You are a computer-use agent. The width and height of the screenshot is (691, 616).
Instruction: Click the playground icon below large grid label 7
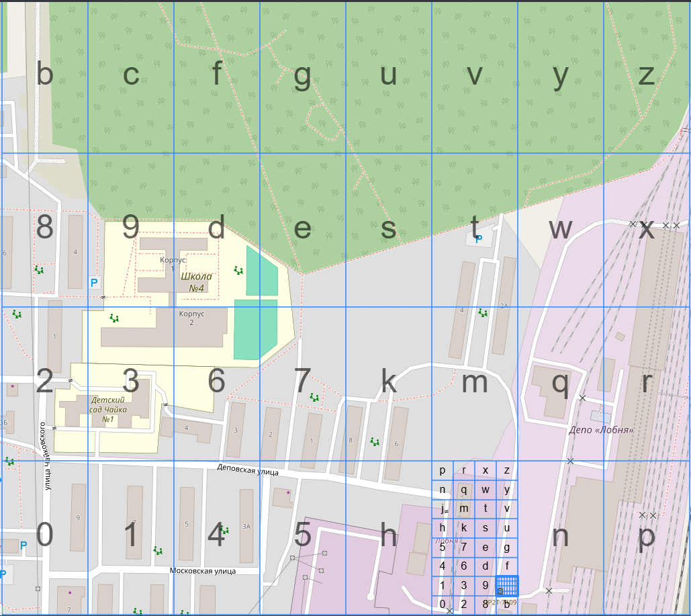pos(314,398)
